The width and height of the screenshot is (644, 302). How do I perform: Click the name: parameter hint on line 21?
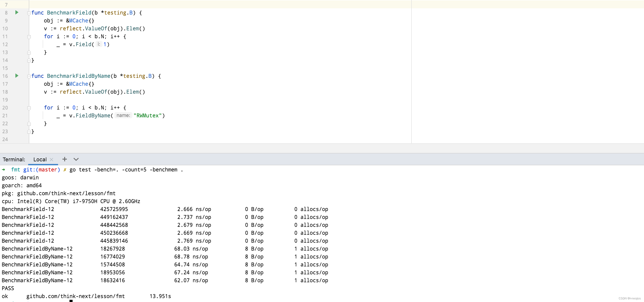(x=123, y=115)
